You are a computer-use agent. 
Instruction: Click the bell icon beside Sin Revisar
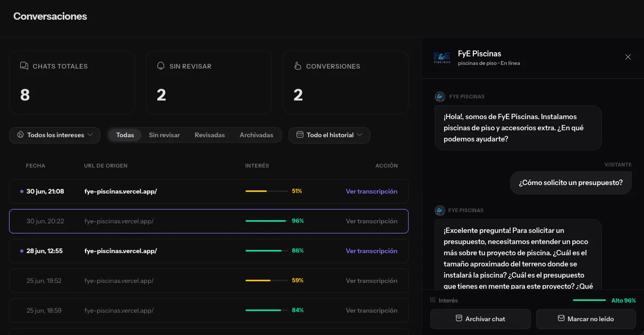161,66
